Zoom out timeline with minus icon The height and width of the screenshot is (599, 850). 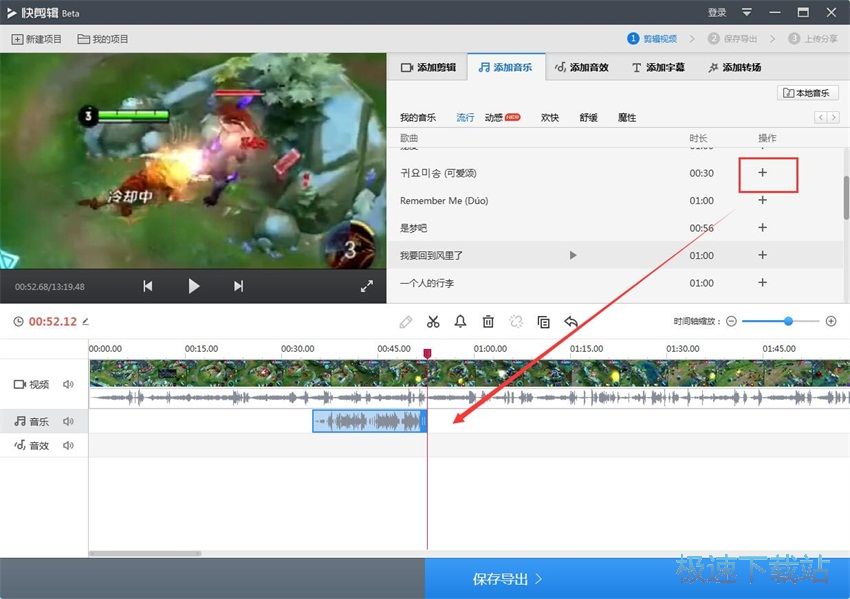tap(731, 321)
